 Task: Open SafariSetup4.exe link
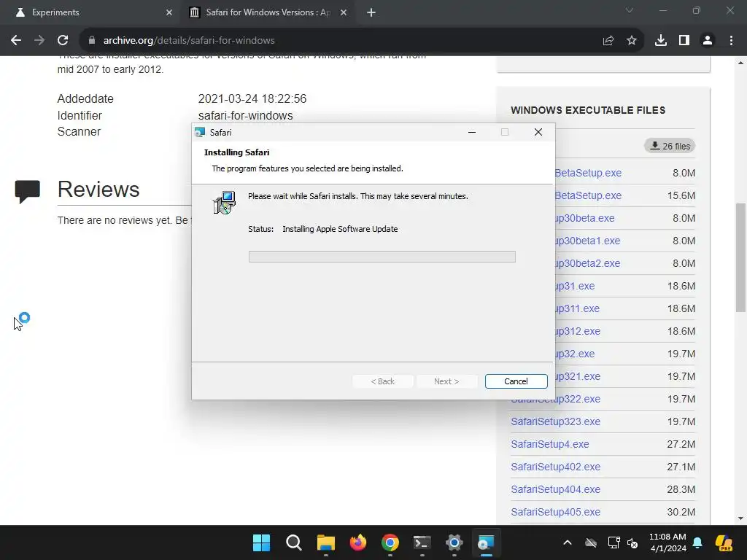550,444
